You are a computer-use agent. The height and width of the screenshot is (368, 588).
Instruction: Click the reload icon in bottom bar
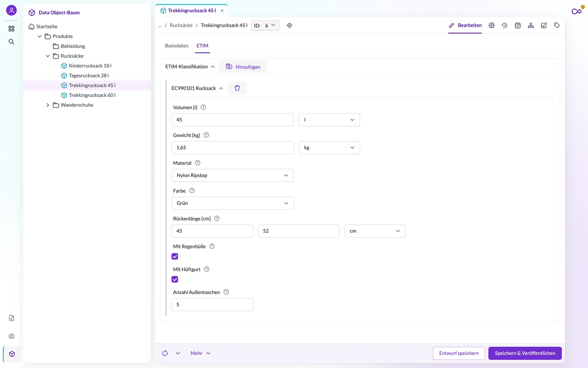click(165, 353)
